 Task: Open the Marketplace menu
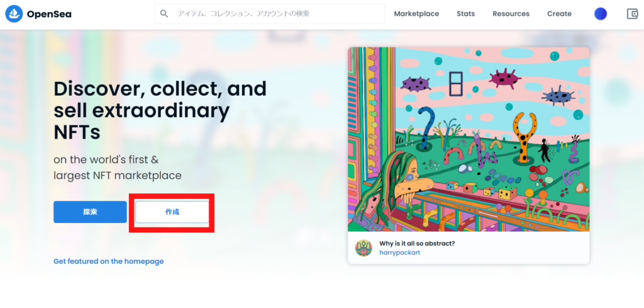click(416, 14)
